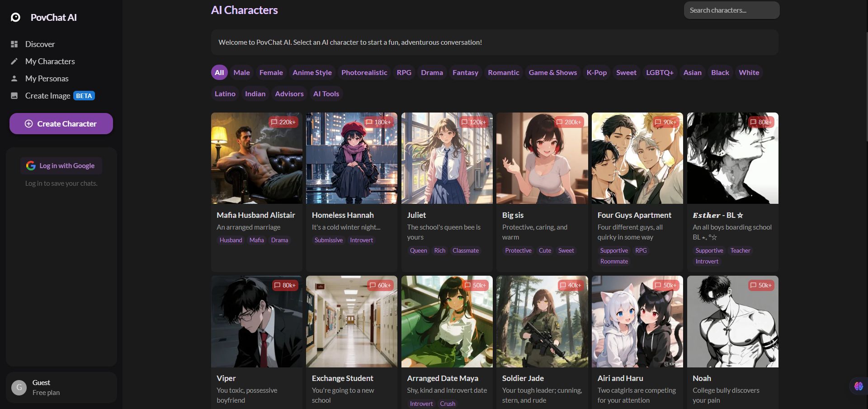Click the chat count badge on Big sis

570,122
